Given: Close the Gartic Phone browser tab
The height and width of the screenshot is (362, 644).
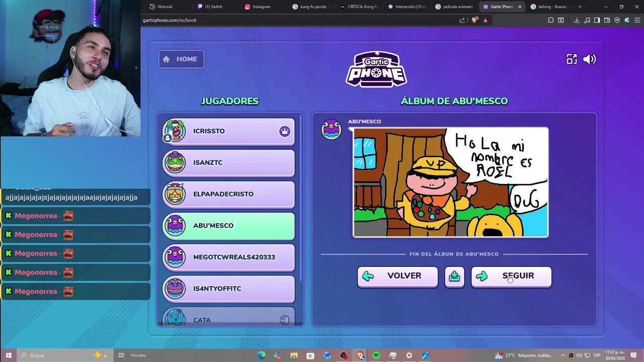Looking at the screenshot, I should (x=520, y=7).
